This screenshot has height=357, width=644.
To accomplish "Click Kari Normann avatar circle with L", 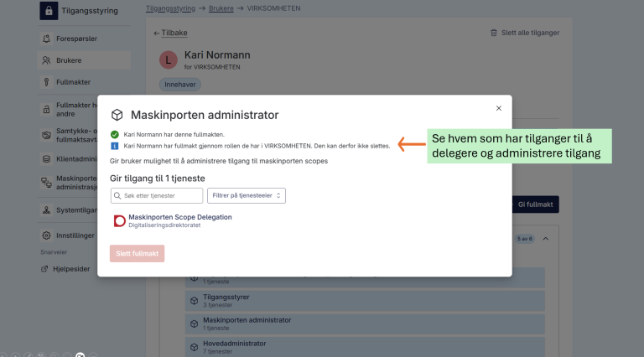I will coord(169,60).
